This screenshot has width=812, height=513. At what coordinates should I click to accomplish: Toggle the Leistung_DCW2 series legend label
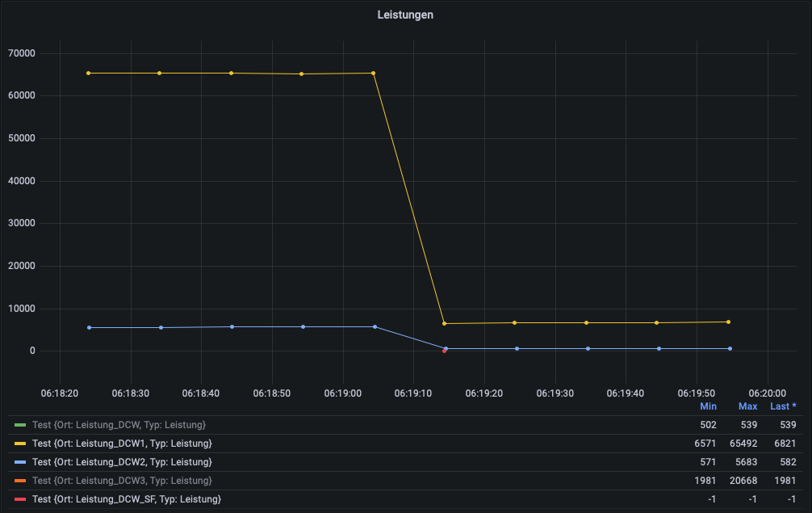[x=122, y=462]
